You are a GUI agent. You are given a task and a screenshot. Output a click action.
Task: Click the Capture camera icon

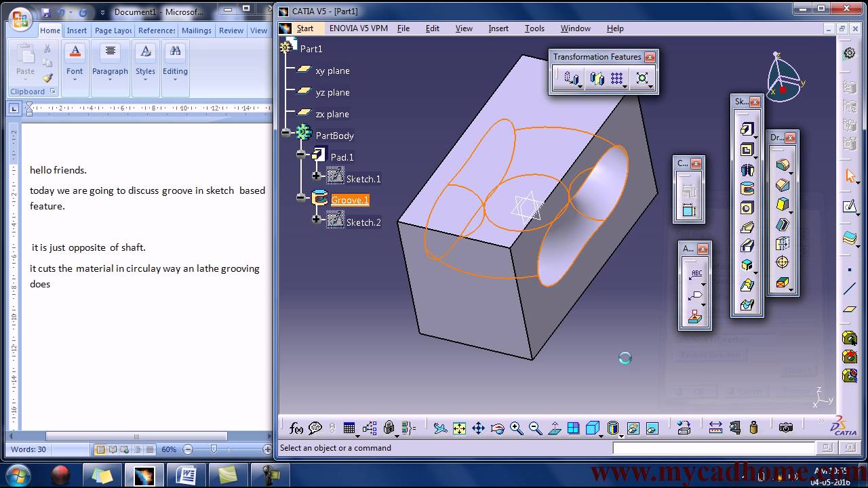785,428
